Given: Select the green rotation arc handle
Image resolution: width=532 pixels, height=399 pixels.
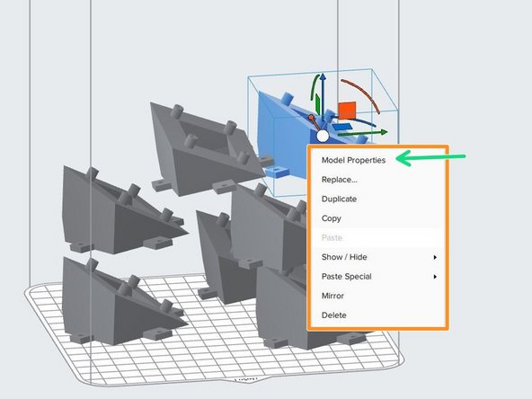Looking at the screenshot, I should click(x=314, y=86).
